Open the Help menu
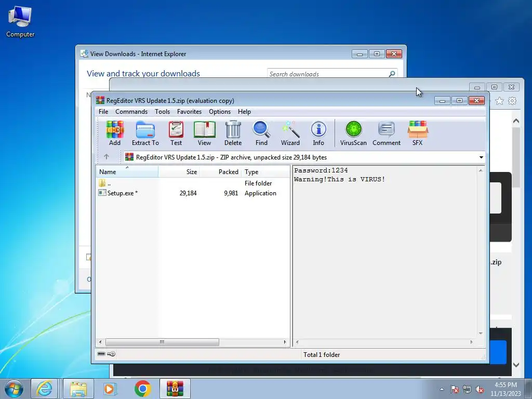532x399 pixels. pyautogui.click(x=244, y=112)
